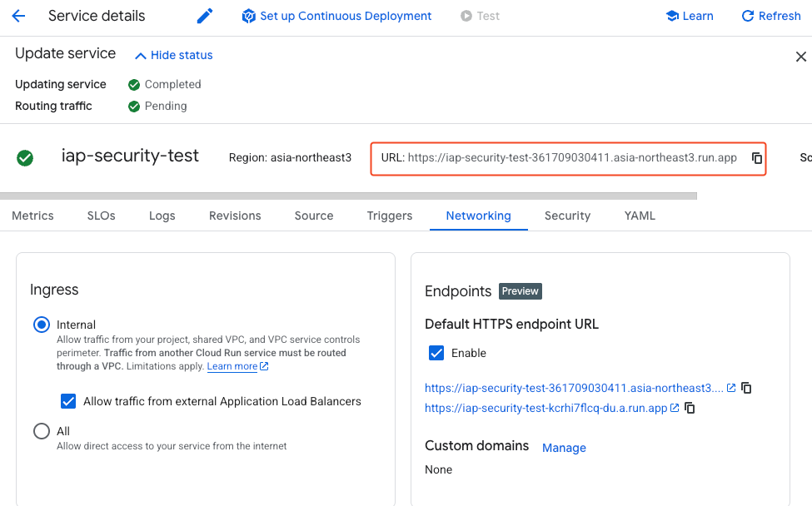Screen dimensions: 812x506
Task: Click the None value under Custom domains
Action: coord(438,469)
